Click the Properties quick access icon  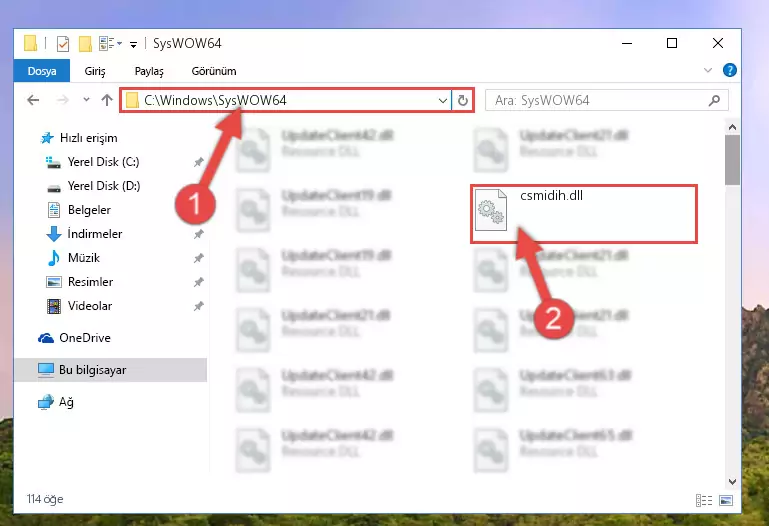(63, 44)
